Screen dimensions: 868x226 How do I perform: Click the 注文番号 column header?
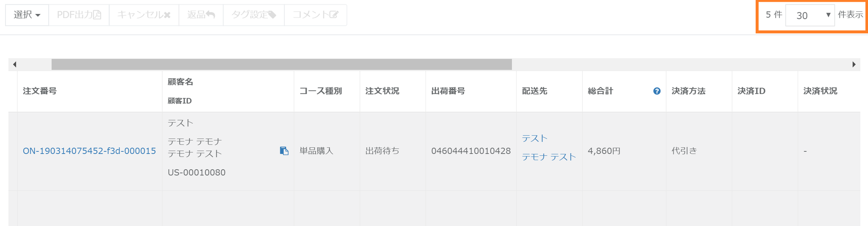40,91
